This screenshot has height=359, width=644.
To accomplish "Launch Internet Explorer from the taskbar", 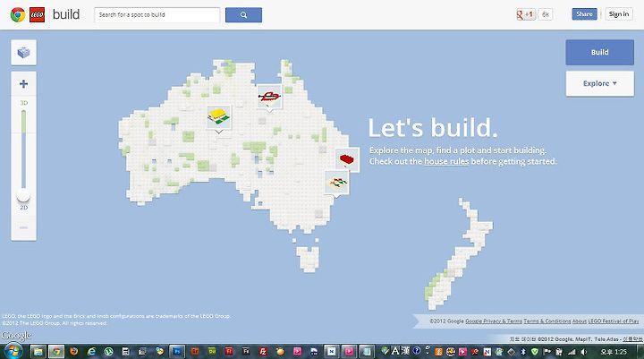I will click(x=91, y=351).
